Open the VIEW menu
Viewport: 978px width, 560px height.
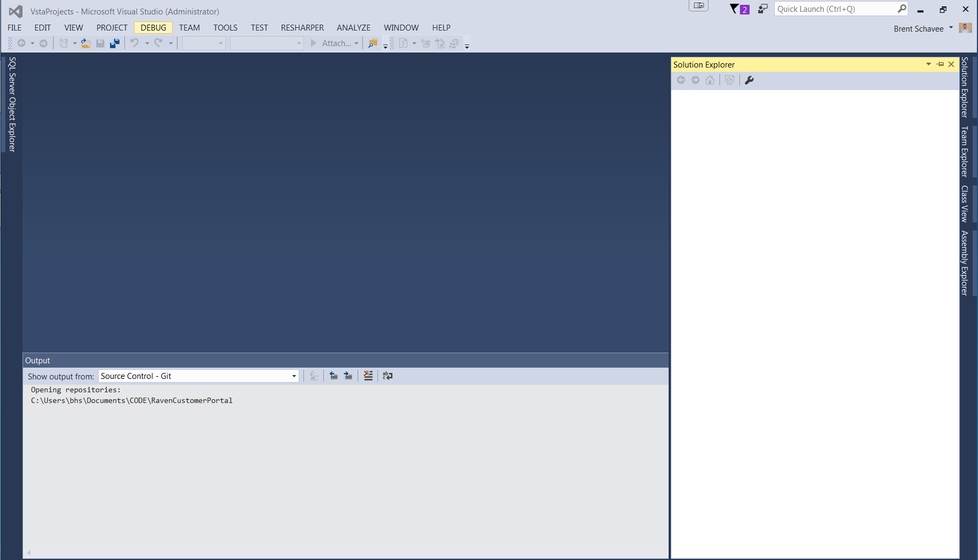tap(73, 28)
